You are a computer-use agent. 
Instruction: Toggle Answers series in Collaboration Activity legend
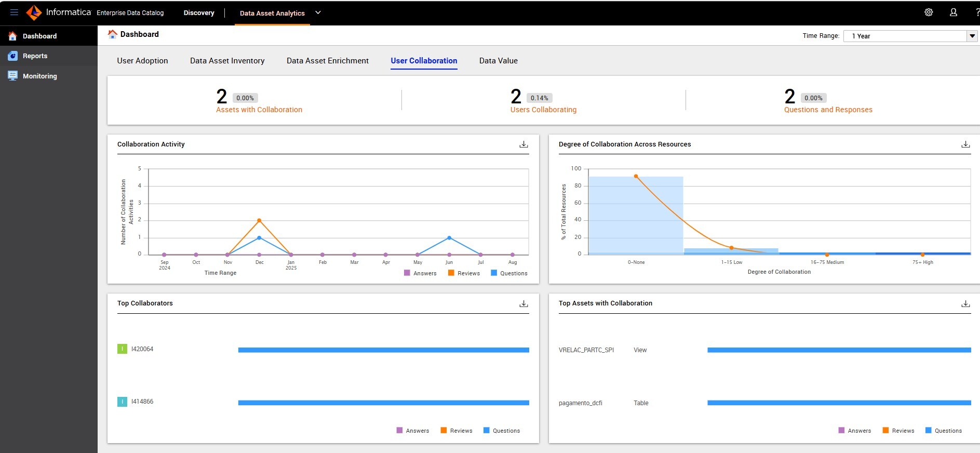pos(420,273)
